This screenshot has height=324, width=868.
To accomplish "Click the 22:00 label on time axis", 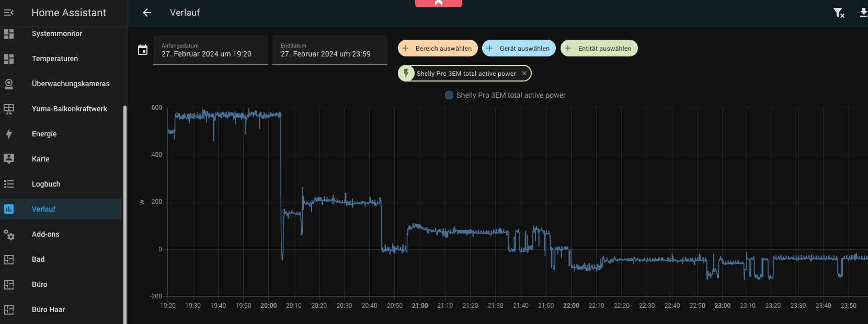I will pos(571,306).
